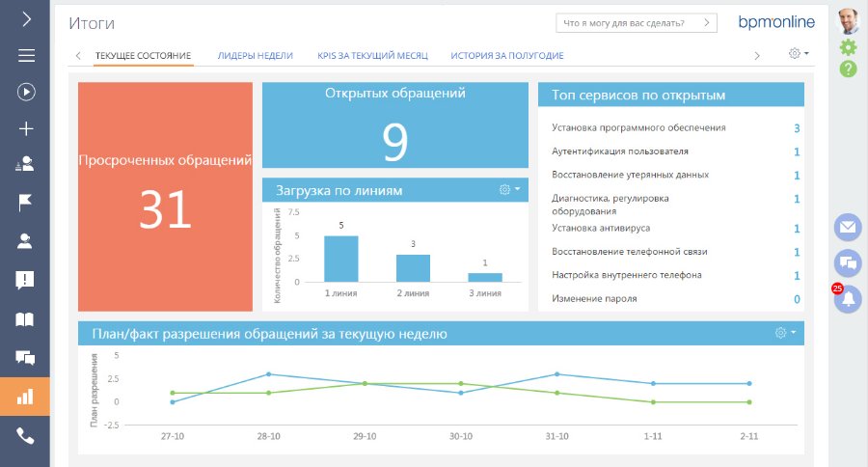
Task: Open gear dropdown on План/факт chart widget
Action: 785,333
